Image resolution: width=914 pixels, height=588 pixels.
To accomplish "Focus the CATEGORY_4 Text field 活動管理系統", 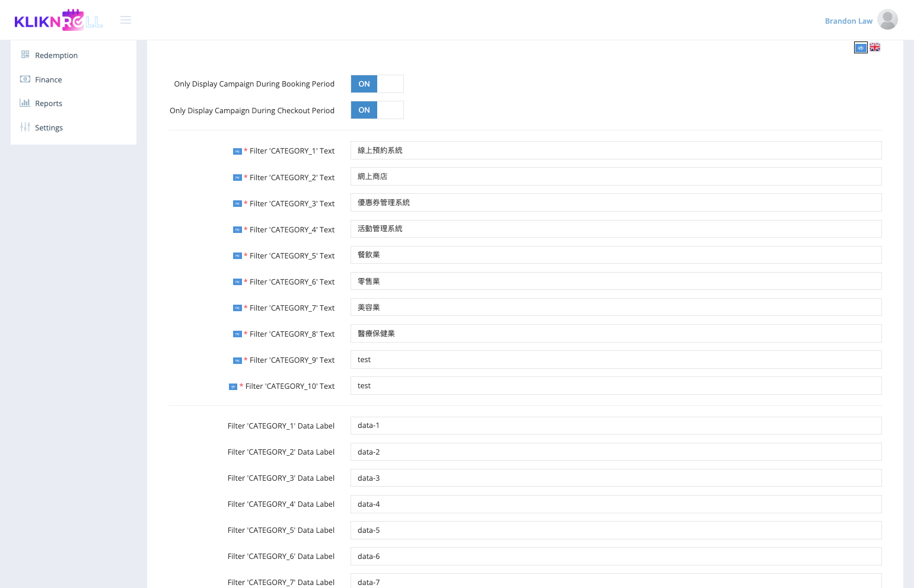I will click(616, 229).
